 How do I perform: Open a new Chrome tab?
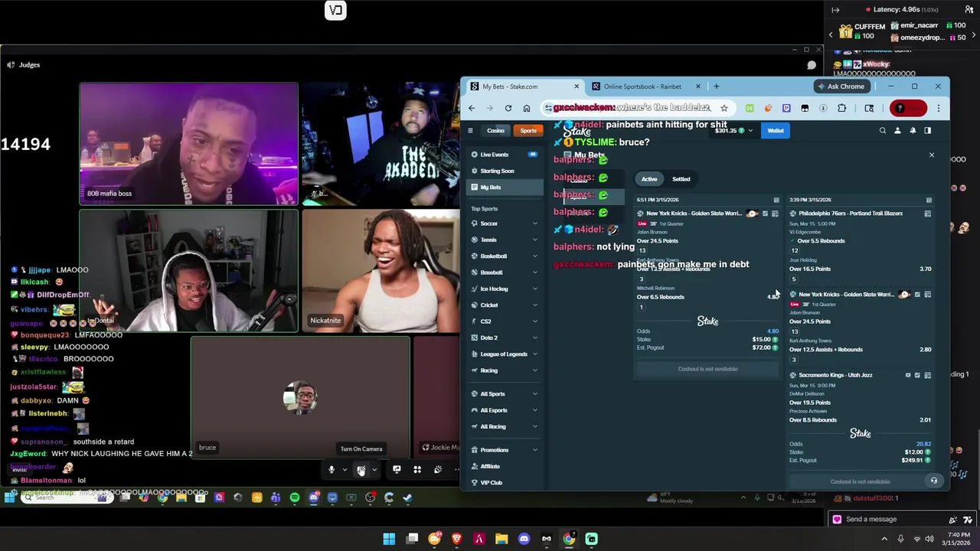click(716, 86)
